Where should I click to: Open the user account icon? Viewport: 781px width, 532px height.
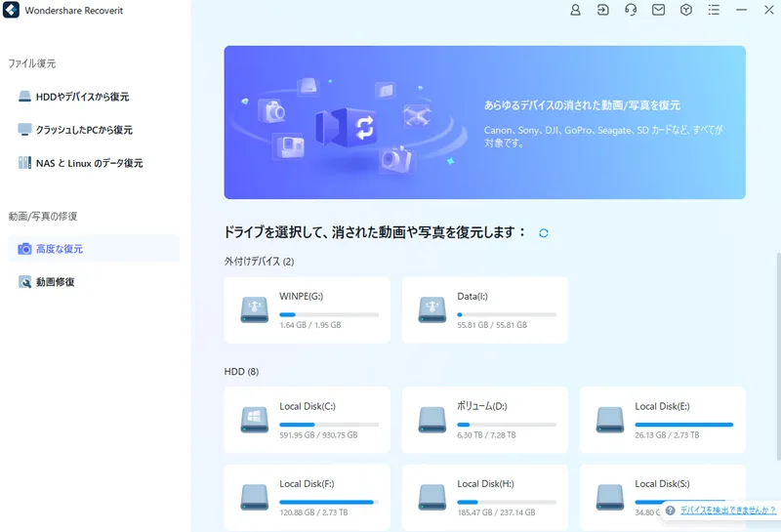pyautogui.click(x=575, y=10)
